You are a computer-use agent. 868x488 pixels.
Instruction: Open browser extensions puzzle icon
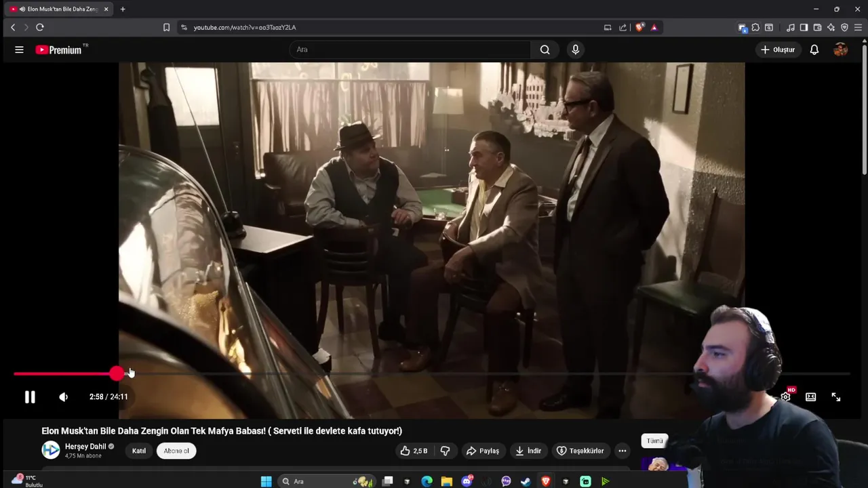click(x=755, y=27)
